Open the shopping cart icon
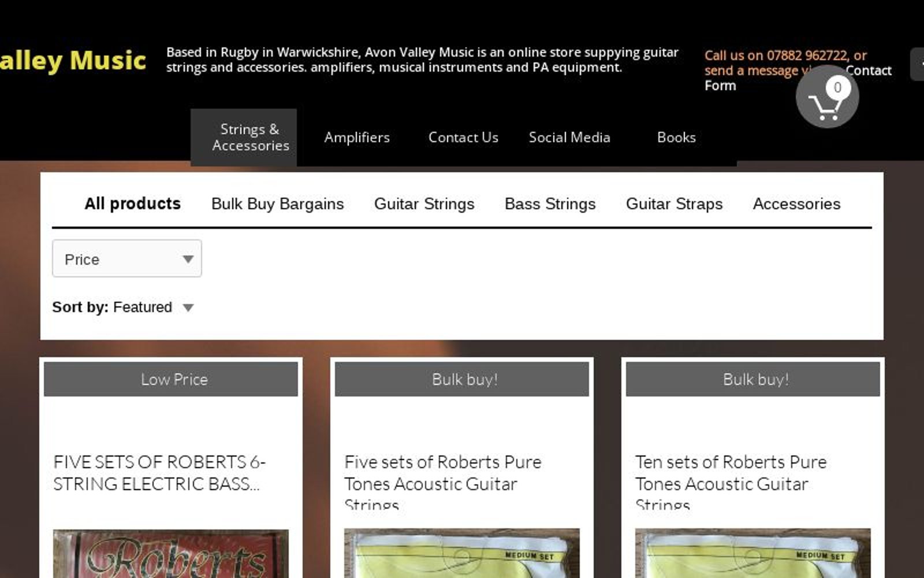This screenshot has height=578, width=924. pyautogui.click(x=827, y=97)
